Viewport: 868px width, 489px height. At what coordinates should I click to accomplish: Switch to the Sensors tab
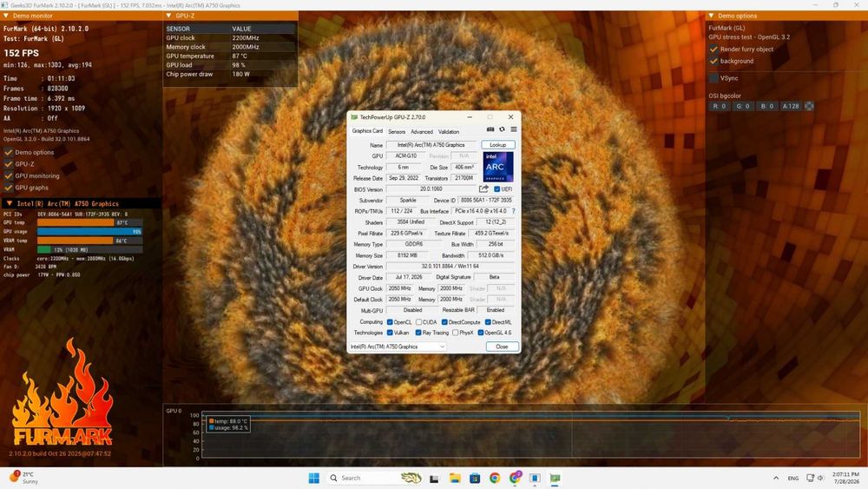pyautogui.click(x=397, y=132)
